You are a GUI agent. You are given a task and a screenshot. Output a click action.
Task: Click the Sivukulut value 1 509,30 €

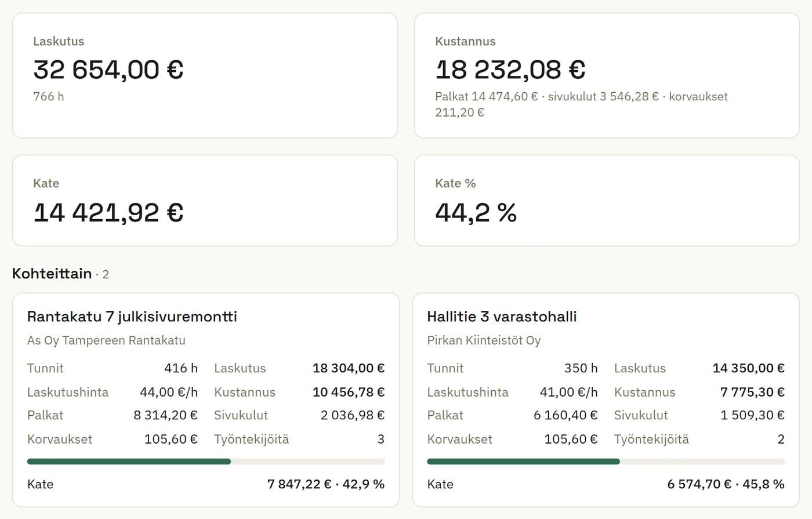click(x=753, y=415)
